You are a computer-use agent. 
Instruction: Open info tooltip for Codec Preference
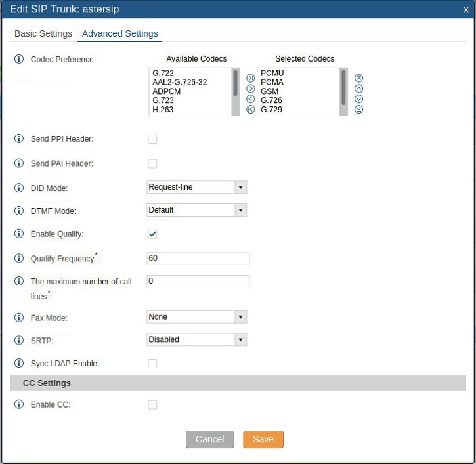[x=19, y=59]
